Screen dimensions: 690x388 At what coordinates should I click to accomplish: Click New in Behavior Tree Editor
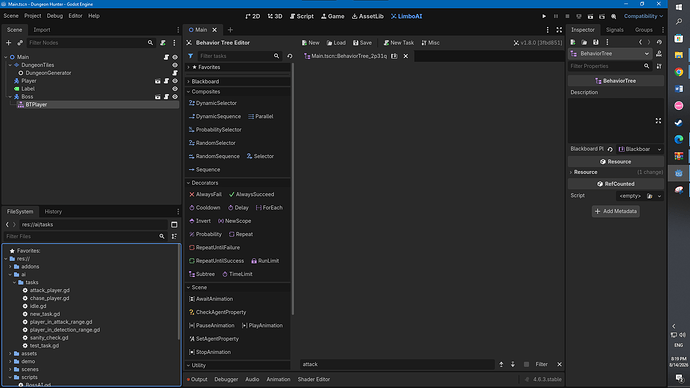click(311, 43)
